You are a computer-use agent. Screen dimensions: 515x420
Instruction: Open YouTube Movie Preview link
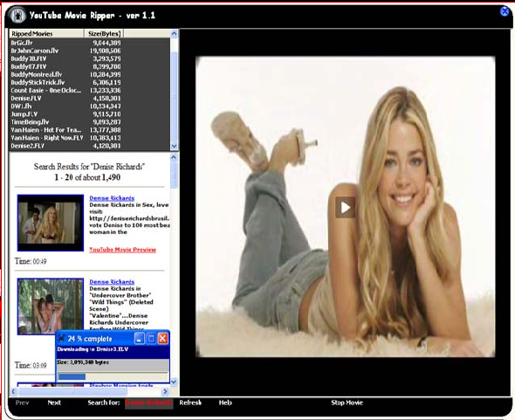(x=122, y=250)
